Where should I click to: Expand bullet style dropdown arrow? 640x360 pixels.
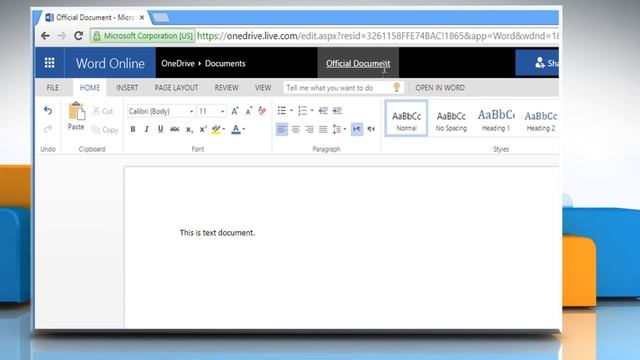coord(291,111)
